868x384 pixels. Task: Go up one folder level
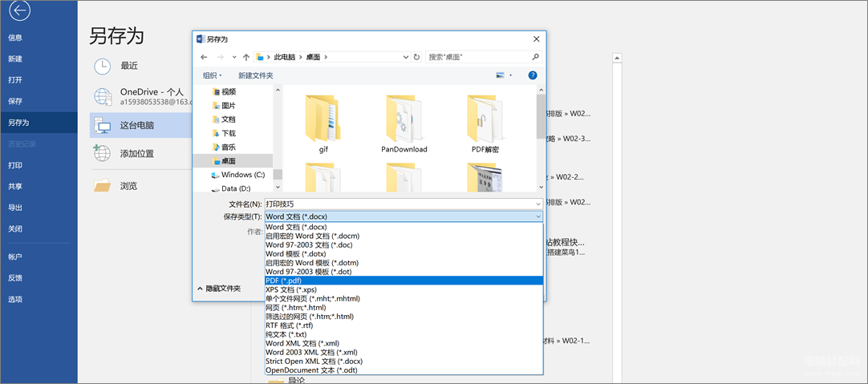click(246, 57)
